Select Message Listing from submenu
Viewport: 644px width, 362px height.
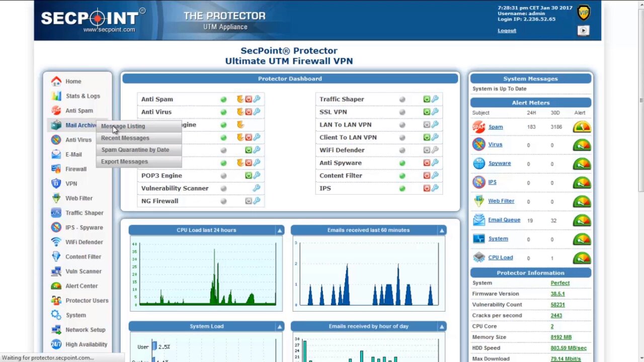click(123, 126)
